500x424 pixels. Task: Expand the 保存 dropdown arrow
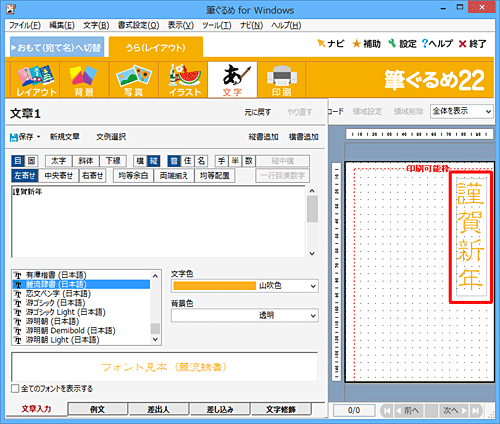(x=39, y=137)
